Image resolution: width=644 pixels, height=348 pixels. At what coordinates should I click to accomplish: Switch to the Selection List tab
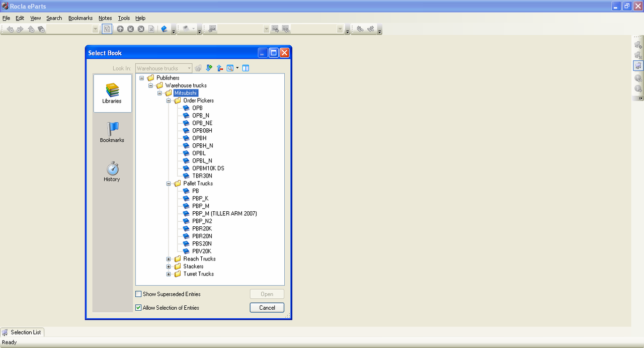pyautogui.click(x=22, y=332)
